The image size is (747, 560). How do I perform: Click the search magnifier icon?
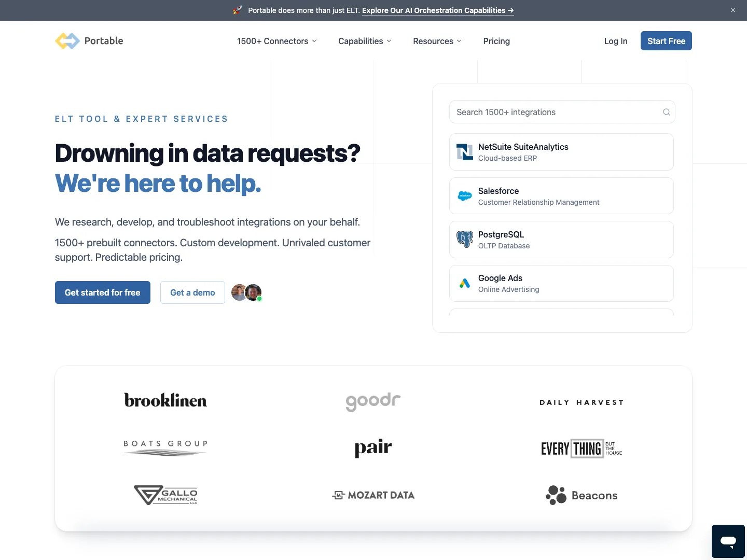pos(667,112)
